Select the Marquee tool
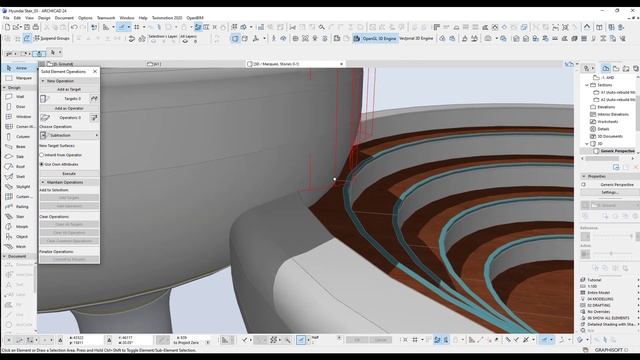 [x=18, y=78]
